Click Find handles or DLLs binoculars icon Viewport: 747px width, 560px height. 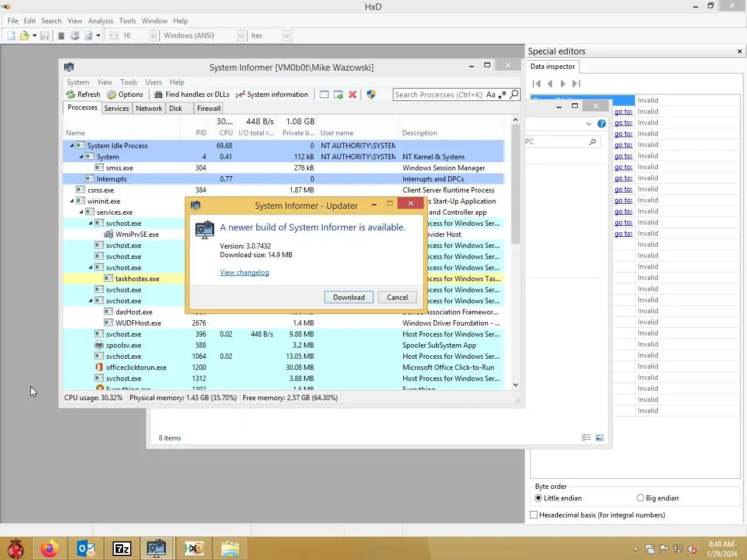[158, 94]
